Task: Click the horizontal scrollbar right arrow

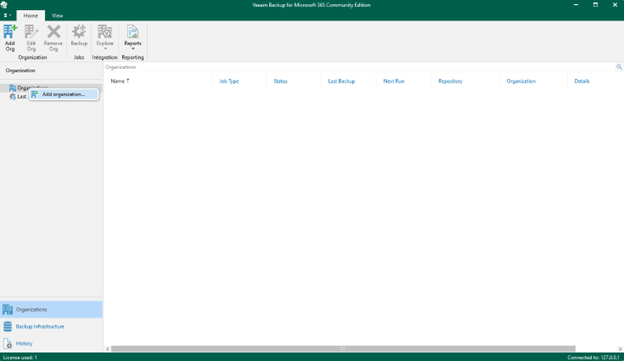Action: click(x=620, y=349)
